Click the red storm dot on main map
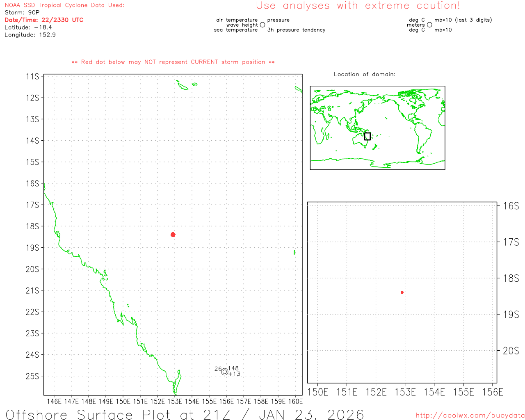This screenshot has height=420, width=525. 173,235
